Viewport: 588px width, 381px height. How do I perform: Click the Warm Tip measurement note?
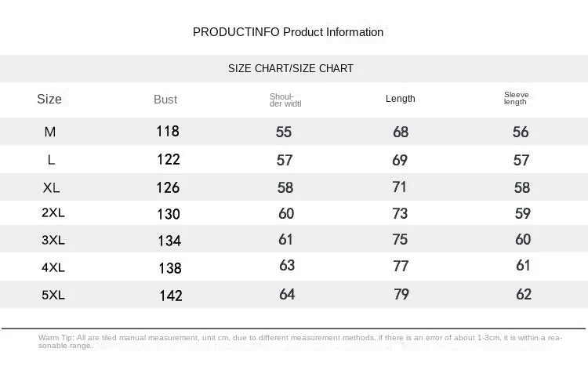[x=300, y=341]
